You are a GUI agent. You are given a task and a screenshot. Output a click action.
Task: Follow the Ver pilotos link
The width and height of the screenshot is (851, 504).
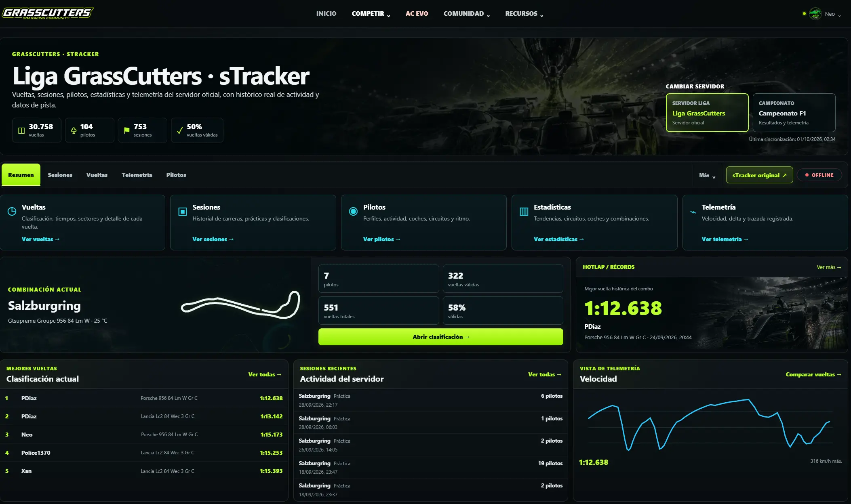coord(381,239)
